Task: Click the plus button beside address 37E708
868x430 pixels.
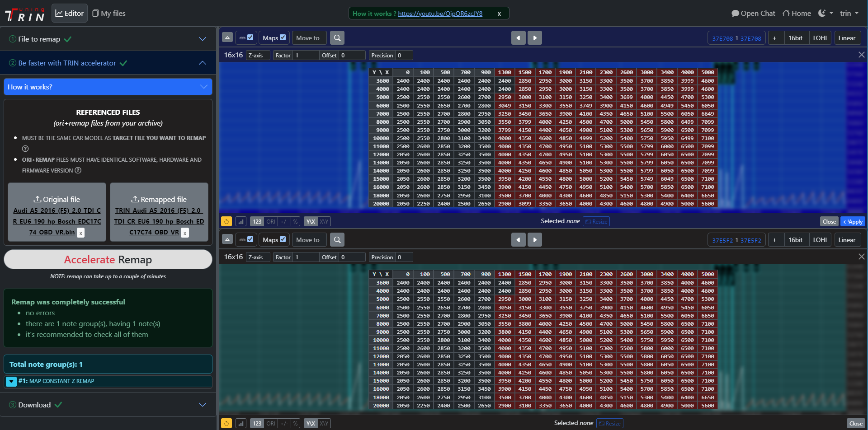Action: click(x=774, y=38)
